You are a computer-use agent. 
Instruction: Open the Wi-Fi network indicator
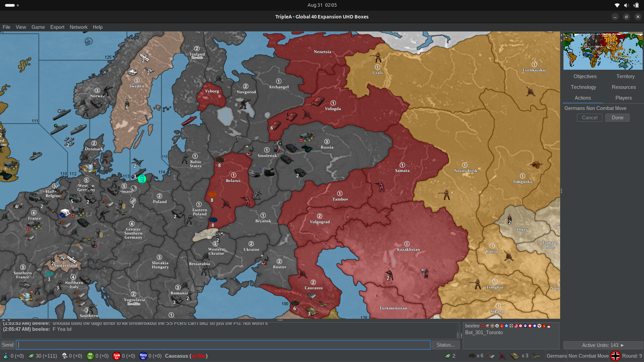[x=617, y=5]
